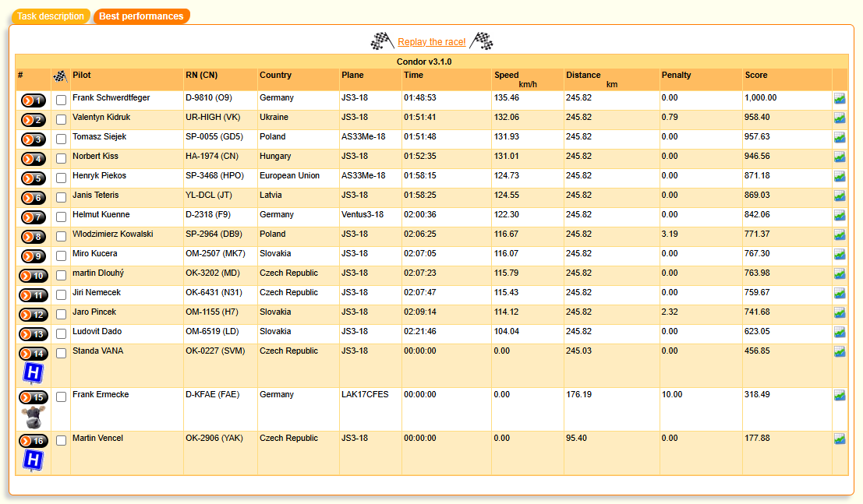Open flight chart icon for Tomasz Siejek
The width and height of the screenshot is (863, 504).
840,137
